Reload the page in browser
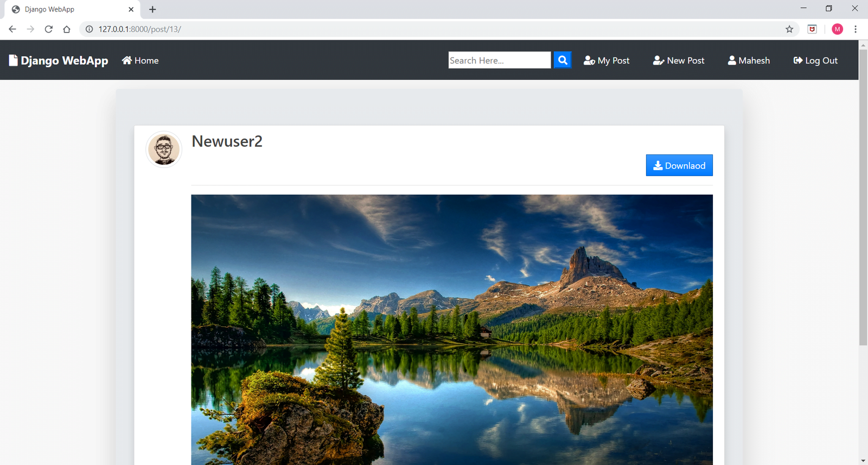Image resolution: width=868 pixels, height=465 pixels. (x=49, y=29)
